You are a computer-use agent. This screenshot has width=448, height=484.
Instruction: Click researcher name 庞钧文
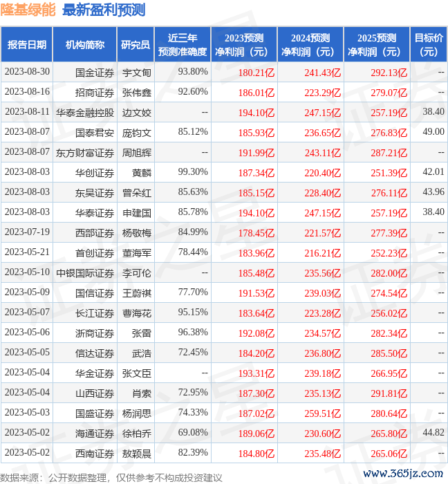(137, 133)
